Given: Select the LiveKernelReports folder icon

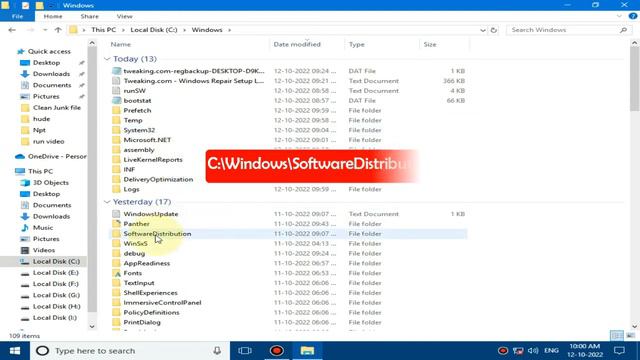Looking at the screenshot, I should (x=116, y=160).
